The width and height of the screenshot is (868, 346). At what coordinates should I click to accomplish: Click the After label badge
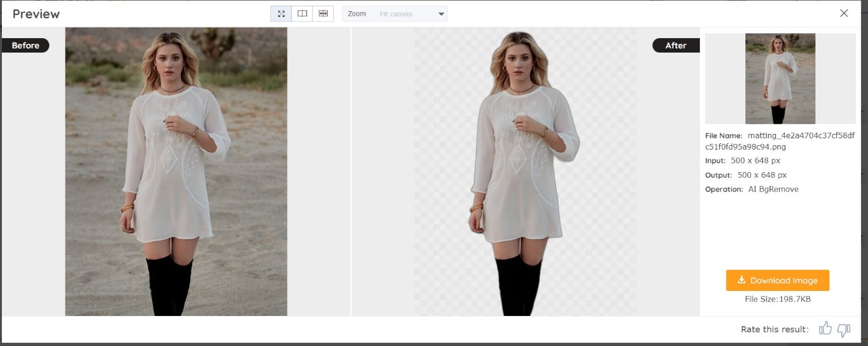tap(675, 45)
